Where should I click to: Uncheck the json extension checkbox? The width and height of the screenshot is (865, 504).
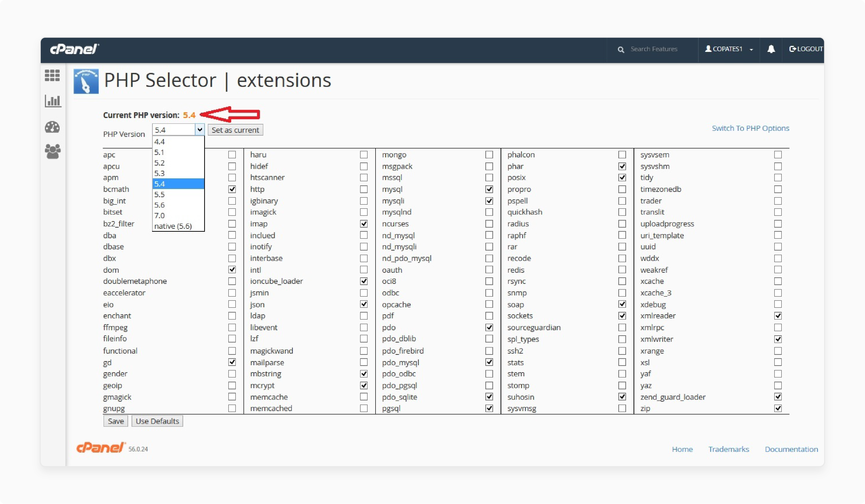363,304
